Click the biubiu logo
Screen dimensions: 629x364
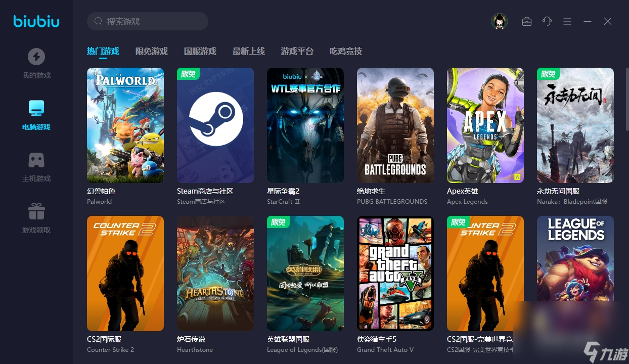(x=36, y=21)
